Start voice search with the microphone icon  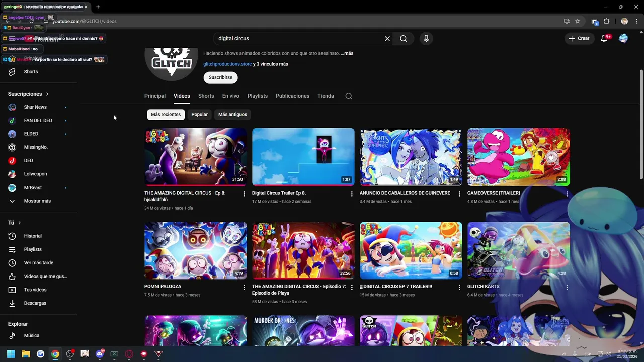[x=426, y=38]
